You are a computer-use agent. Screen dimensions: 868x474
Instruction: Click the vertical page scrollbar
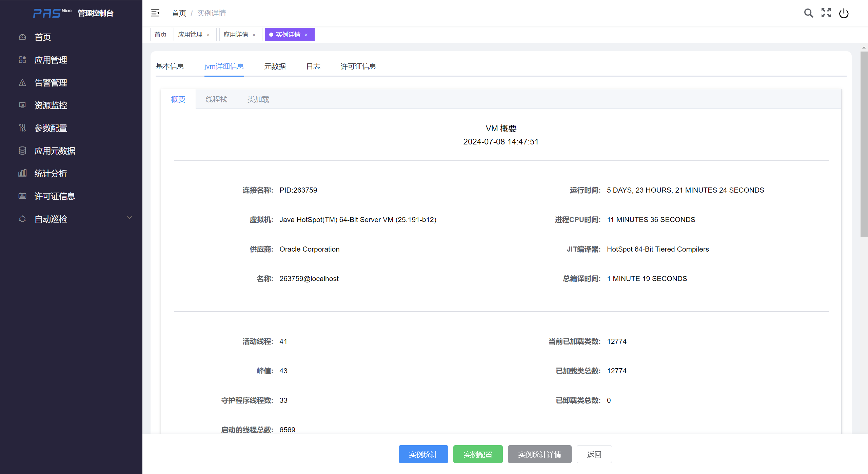click(864, 144)
